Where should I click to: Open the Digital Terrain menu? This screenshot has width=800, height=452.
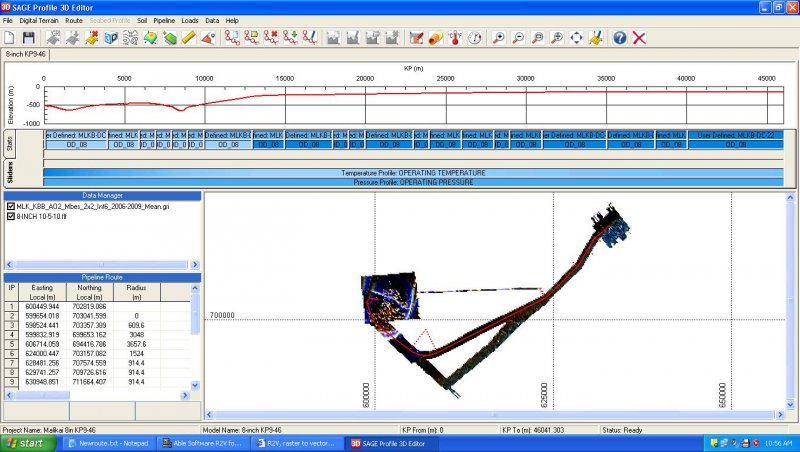click(x=39, y=20)
